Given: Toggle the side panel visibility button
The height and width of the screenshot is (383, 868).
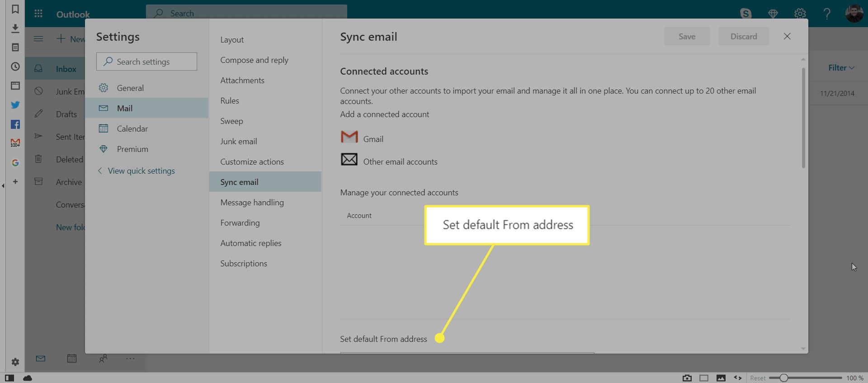Looking at the screenshot, I should coord(9,378).
